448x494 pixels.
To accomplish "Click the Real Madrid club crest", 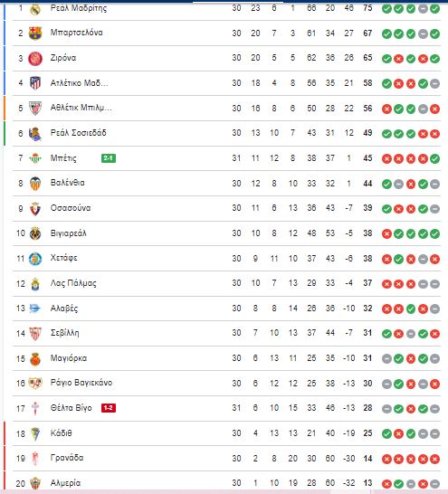I will click(x=35, y=9).
